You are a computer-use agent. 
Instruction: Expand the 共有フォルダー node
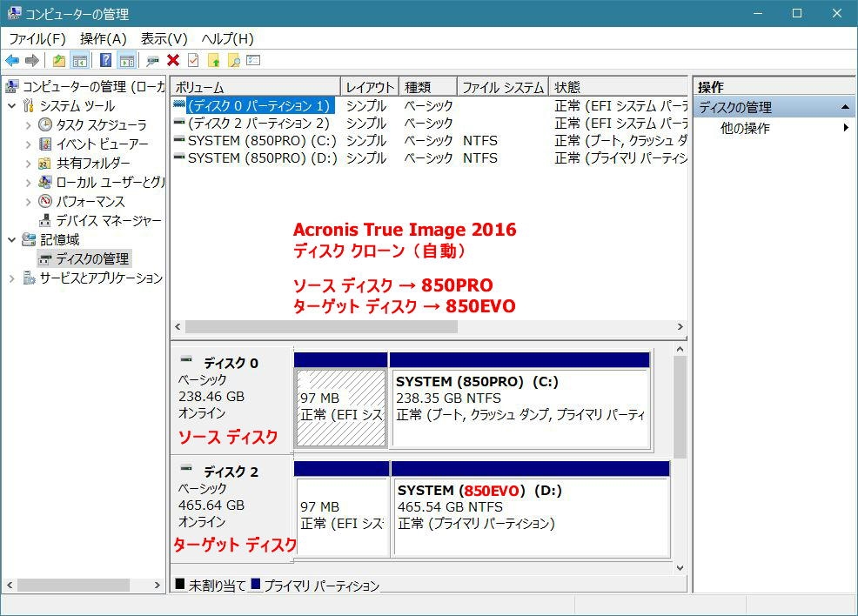click(28, 164)
